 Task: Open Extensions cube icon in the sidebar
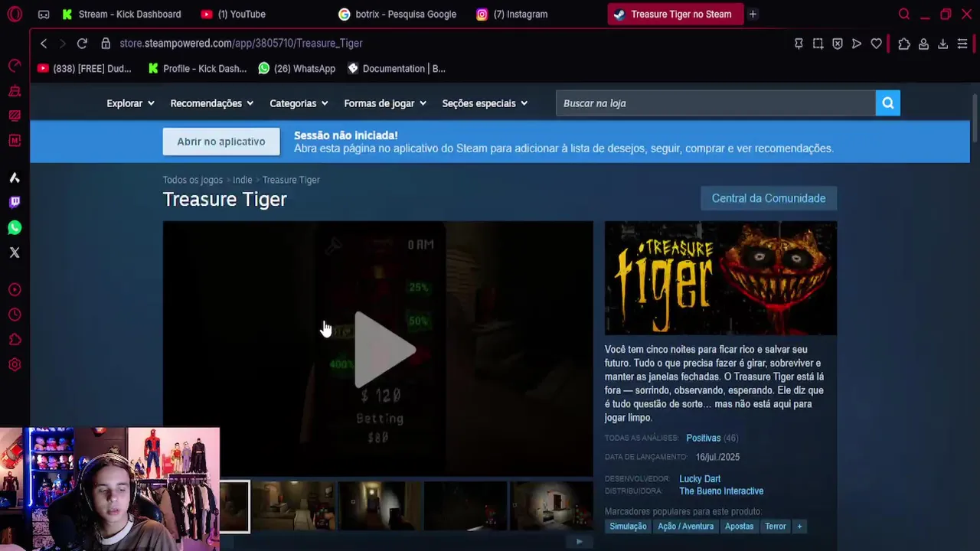click(15, 340)
